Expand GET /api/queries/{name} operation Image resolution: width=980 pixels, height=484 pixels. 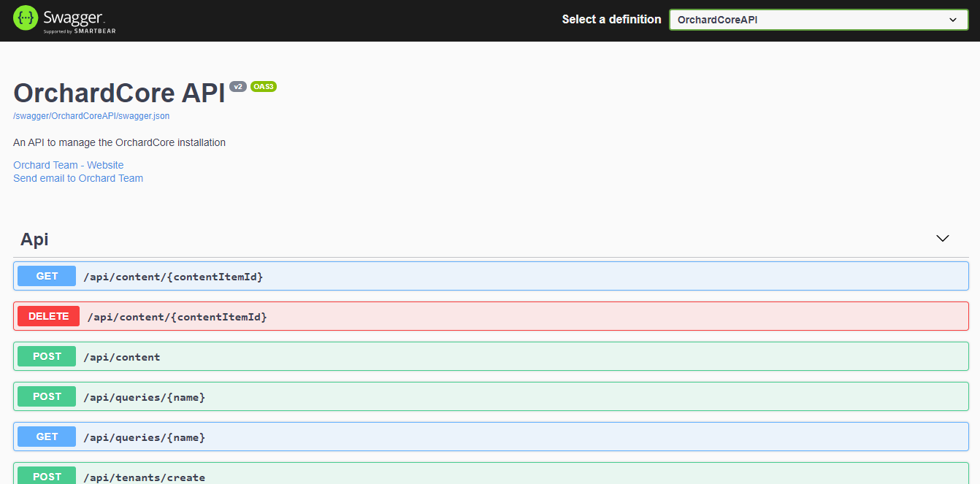pyautogui.click(x=491, y=437)
